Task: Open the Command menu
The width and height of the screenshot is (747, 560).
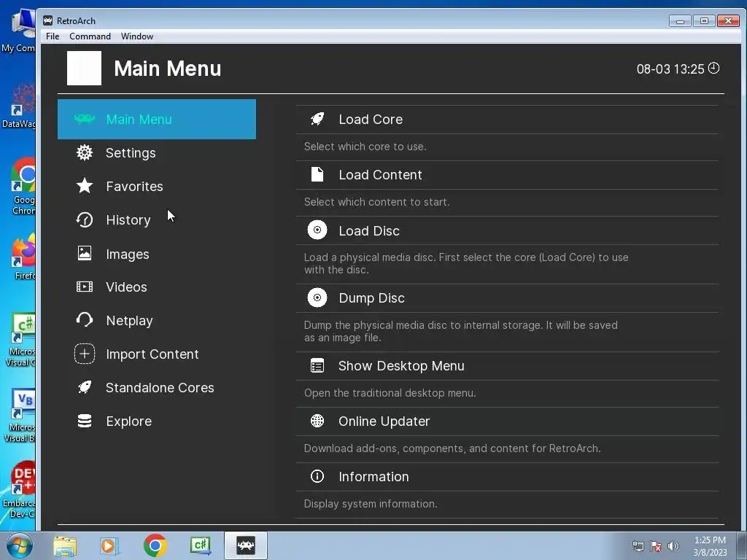Action: (90, 36)
